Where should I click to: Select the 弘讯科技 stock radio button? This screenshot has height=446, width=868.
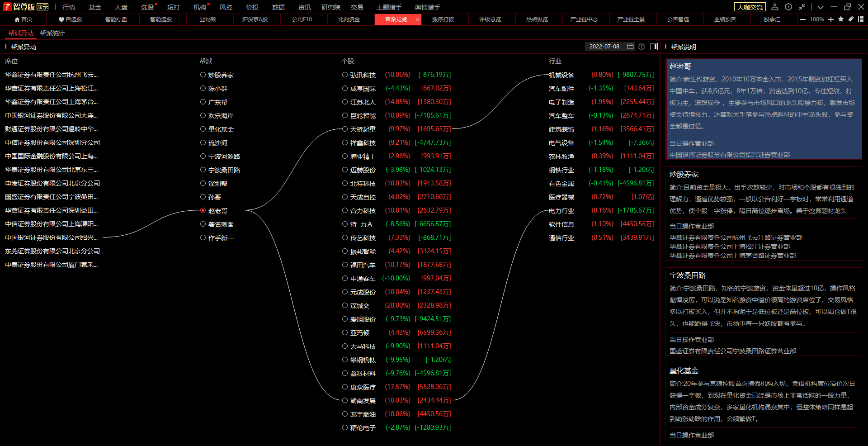pyautogui.click(x=345, y=75)
